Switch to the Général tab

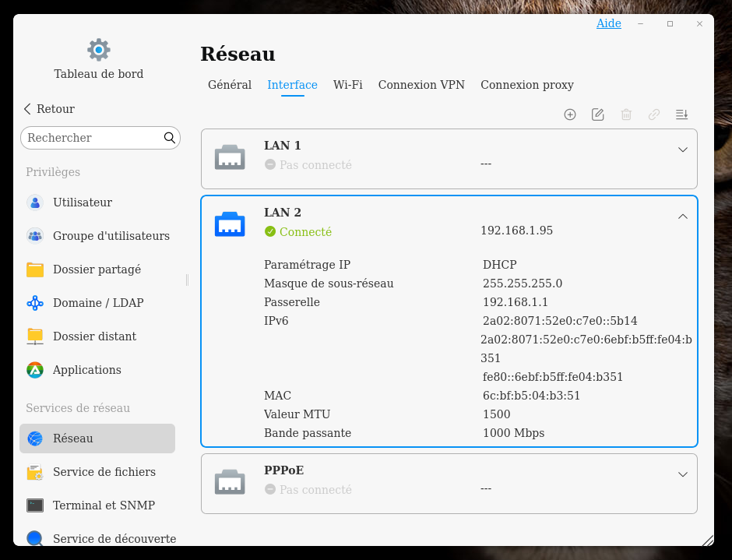(230, 85)
